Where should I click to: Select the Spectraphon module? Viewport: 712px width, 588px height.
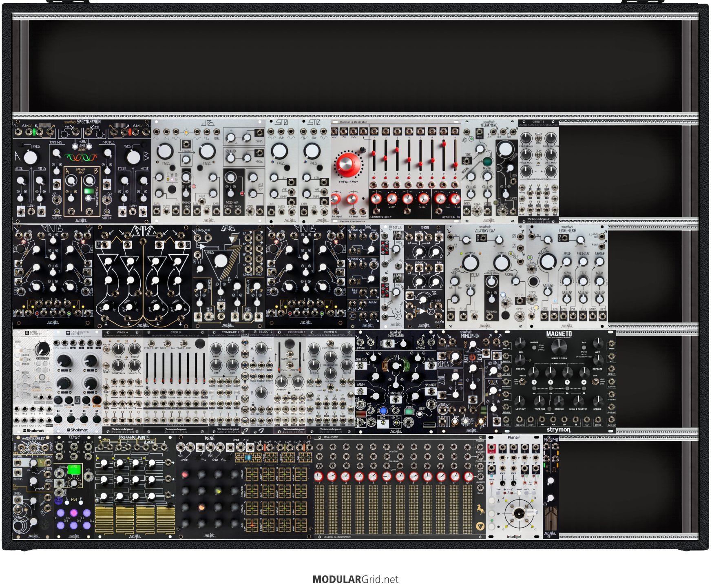[82, 171]
